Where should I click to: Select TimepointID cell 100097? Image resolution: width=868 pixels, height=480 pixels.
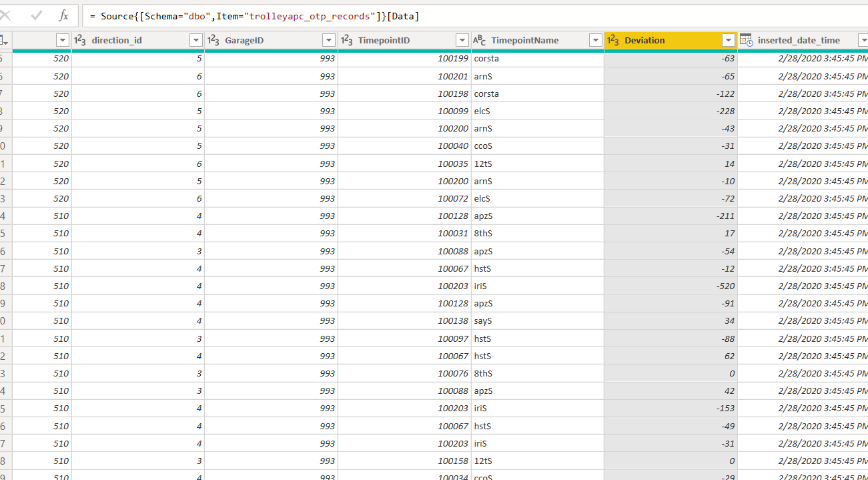click(x=404, y=338)
